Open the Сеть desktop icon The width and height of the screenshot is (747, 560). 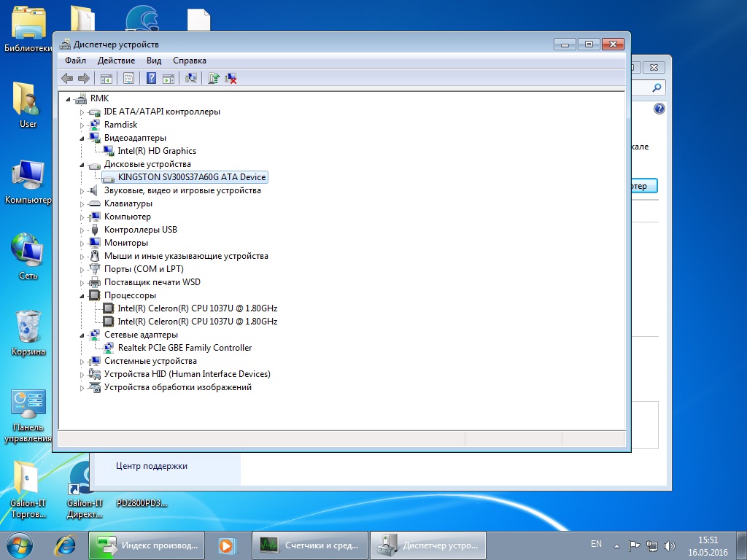click(x=28, y=257)
